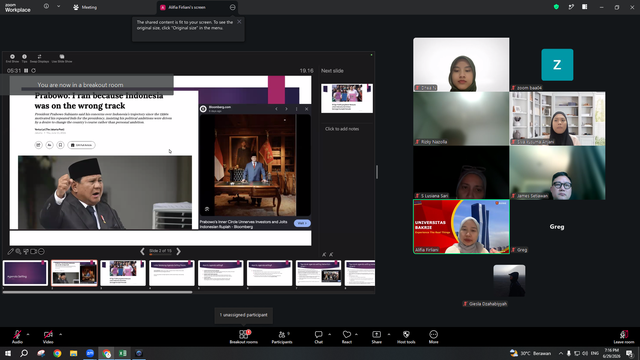Open Breakout rooms panel
The image size is (640, 360).
244,337
